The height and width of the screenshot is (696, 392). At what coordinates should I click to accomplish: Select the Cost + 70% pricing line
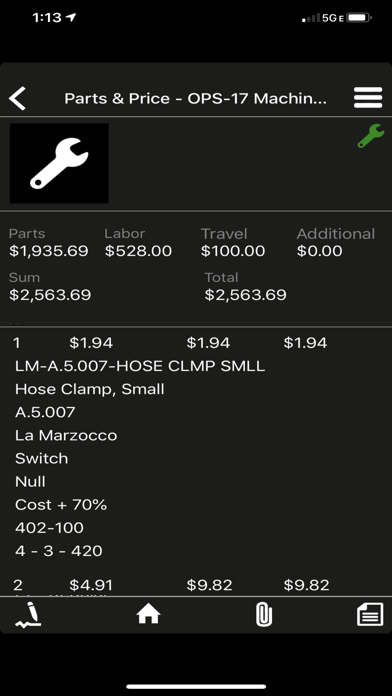click(61, 505)
